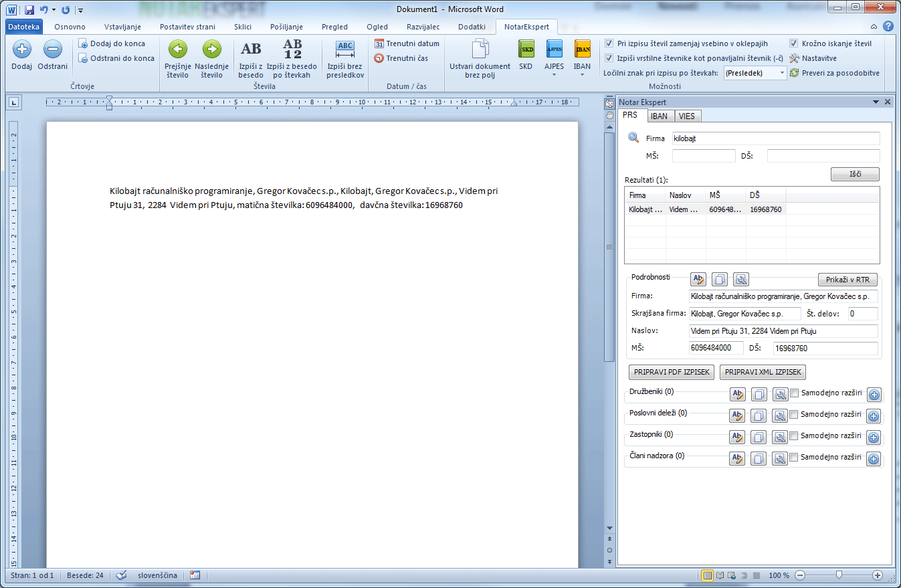901x588 pixels.
Task: Click the Dodaj plus icon in ribbon
Action: tap(21, 49)
